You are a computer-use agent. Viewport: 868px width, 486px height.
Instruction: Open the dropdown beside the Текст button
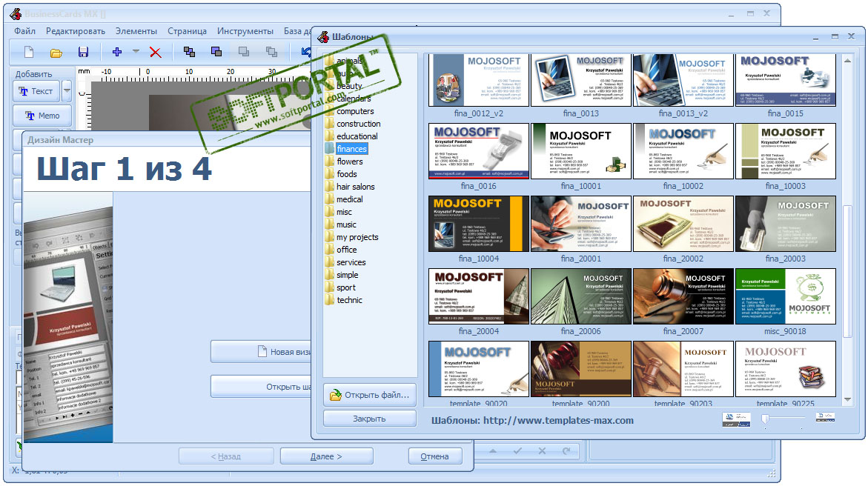point(67,91)
